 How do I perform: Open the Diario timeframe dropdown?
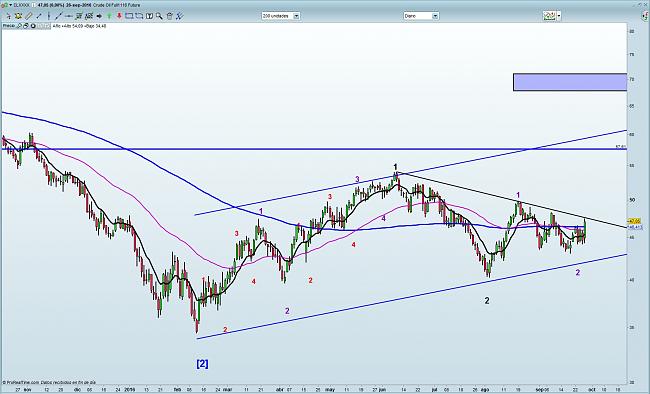click(435, 16)
